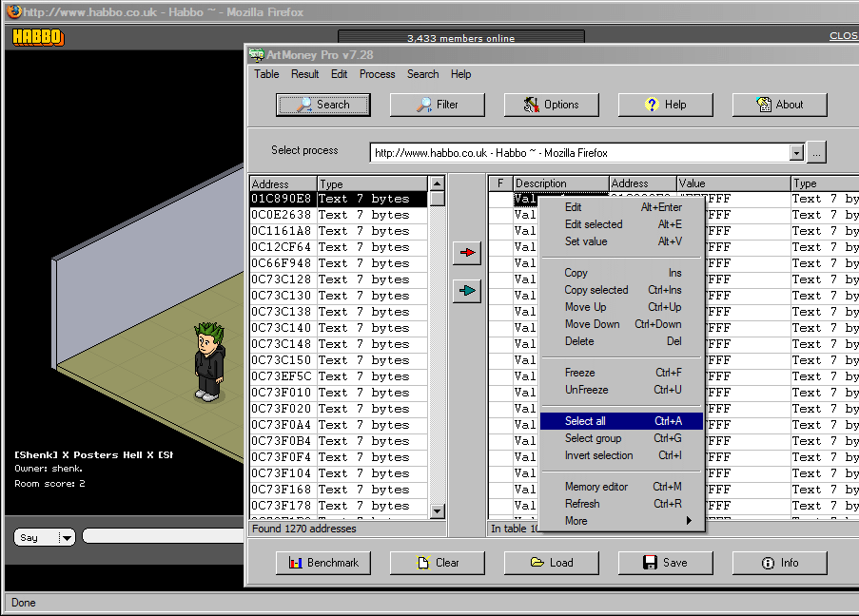Click the green-haired Habbo avatar

point(209,362)
